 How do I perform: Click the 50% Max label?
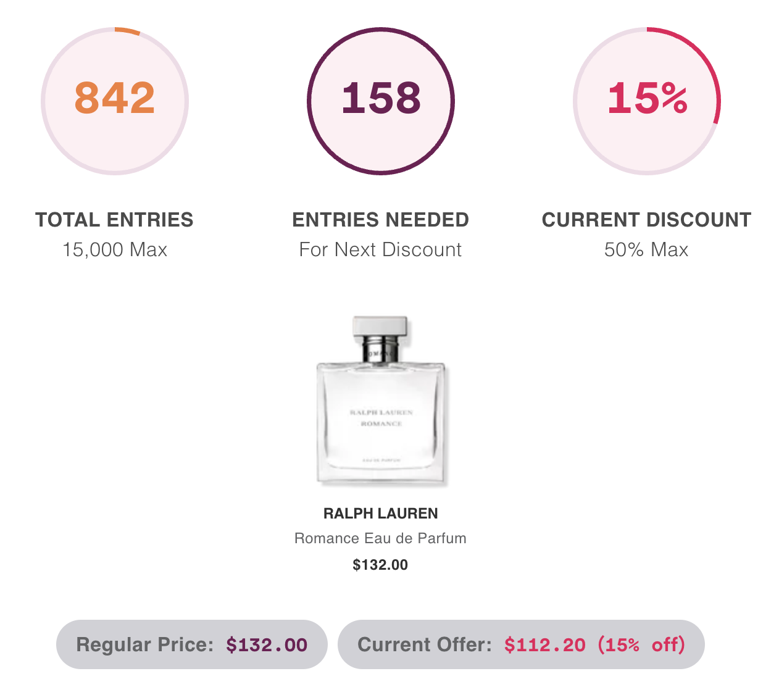pos(646,249)
